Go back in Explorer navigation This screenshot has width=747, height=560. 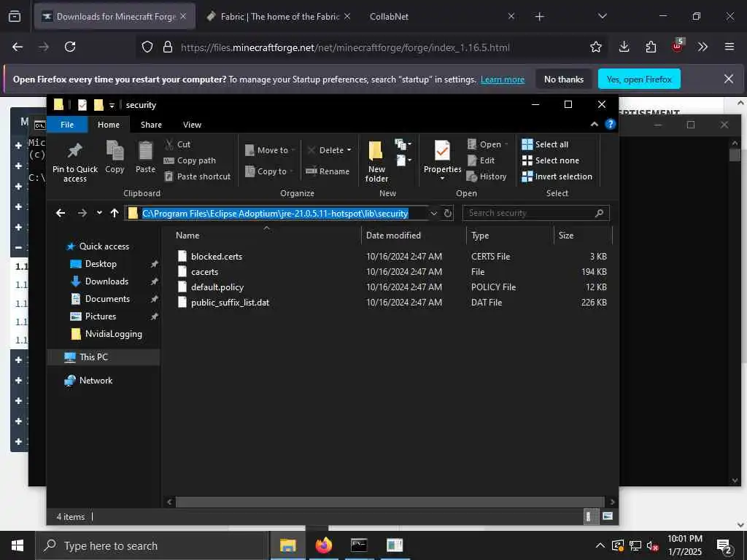tap(61, 213)
